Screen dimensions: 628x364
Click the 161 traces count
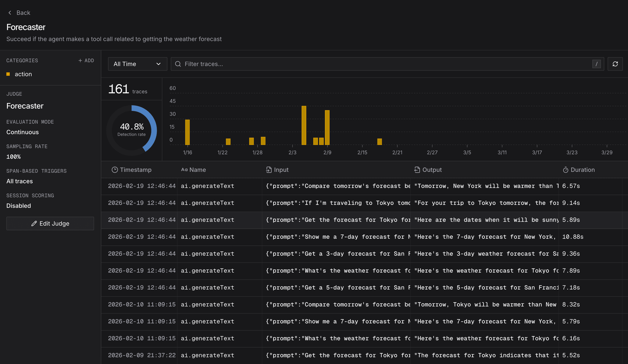128,89
